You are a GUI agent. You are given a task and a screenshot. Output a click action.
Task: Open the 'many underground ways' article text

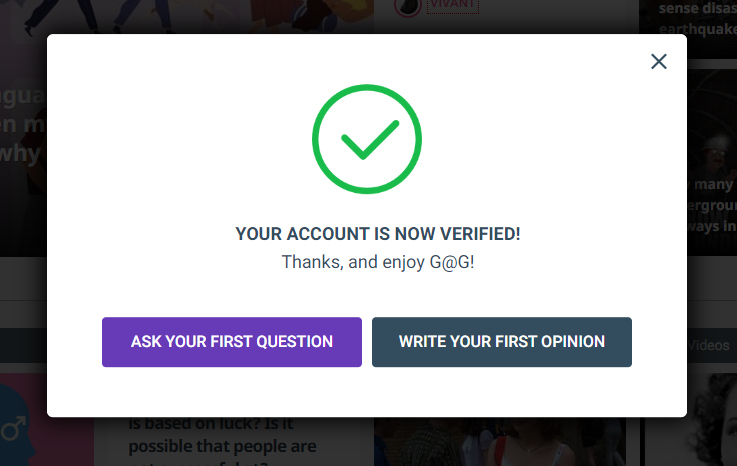coord(711,205)
